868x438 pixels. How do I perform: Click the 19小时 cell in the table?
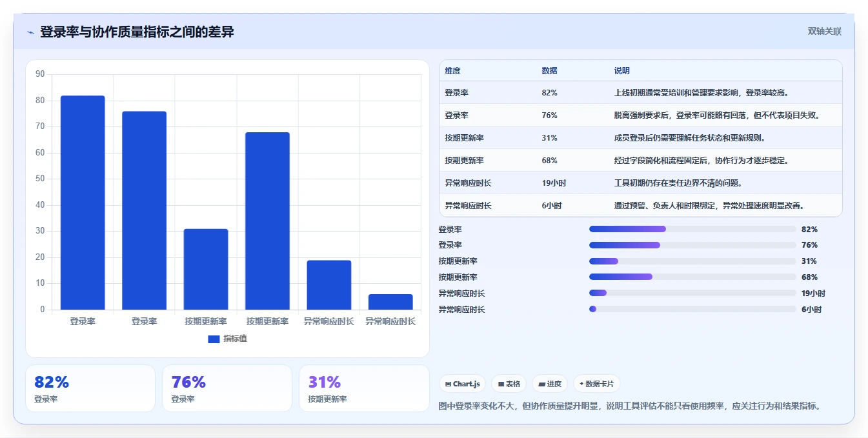(x=554, y=183)
